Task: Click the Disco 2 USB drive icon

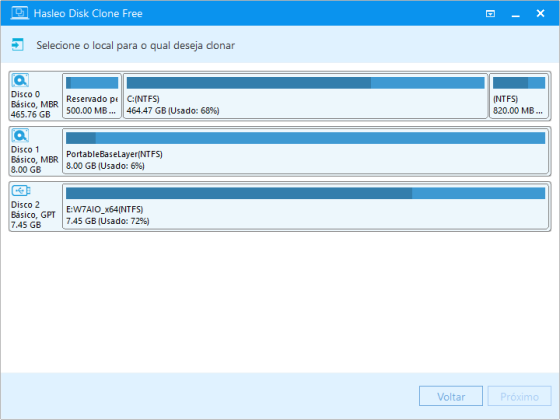Action: coord(21,191)
